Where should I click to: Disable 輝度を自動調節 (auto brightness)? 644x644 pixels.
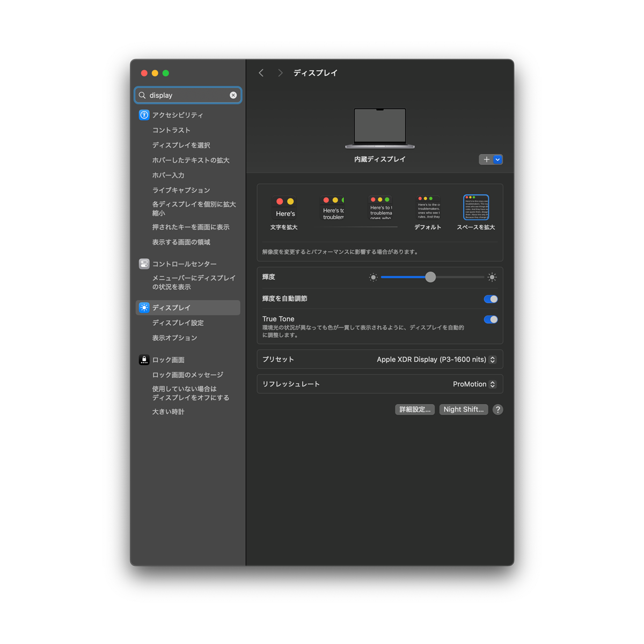490,299
